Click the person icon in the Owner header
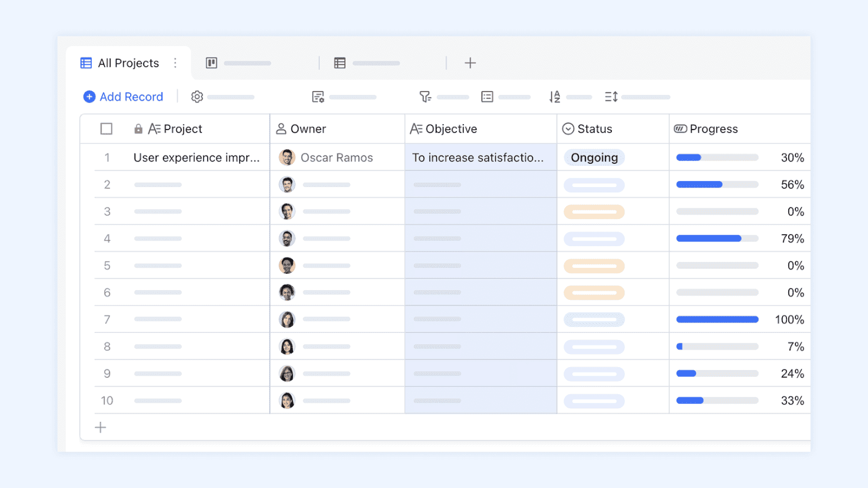 281,129
